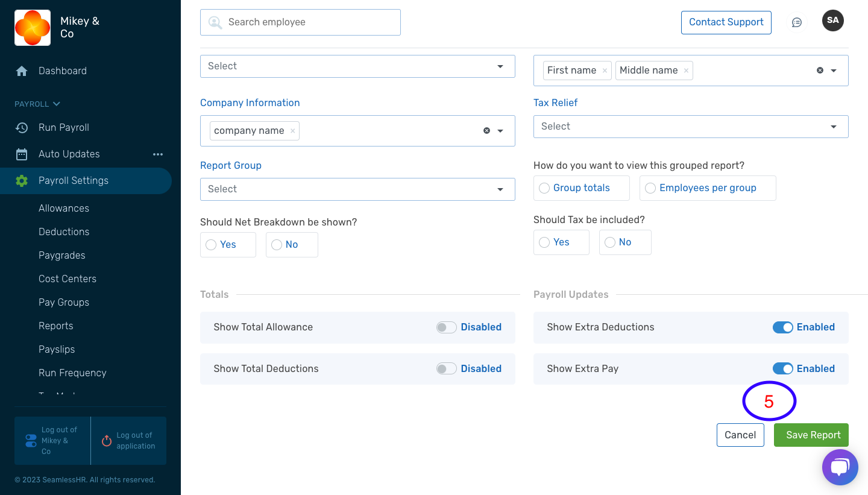Open the feedback chat bubble in the header
The image size is (868, 495).
pyautogui.click(x=797, y=22)
